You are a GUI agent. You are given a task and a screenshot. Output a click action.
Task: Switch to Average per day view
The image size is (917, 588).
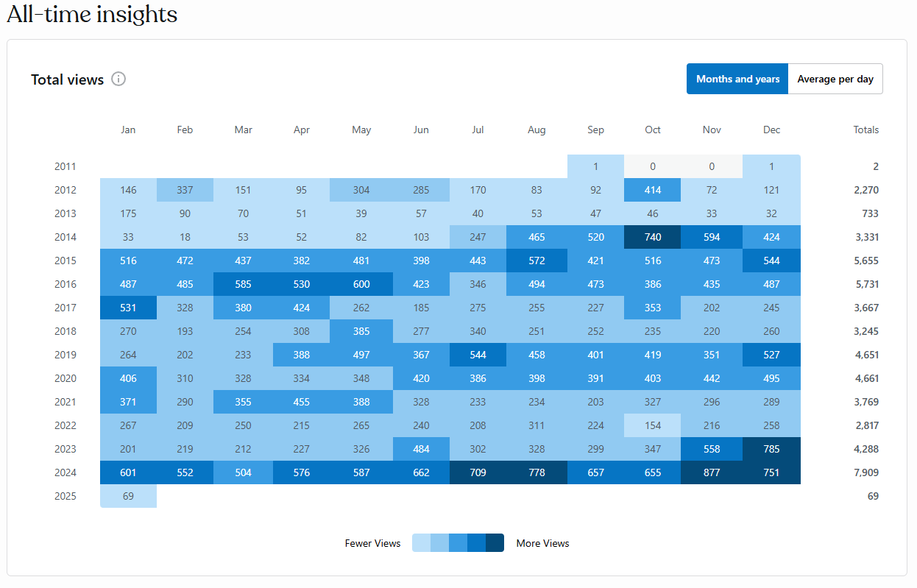click(x=835, y=79)
